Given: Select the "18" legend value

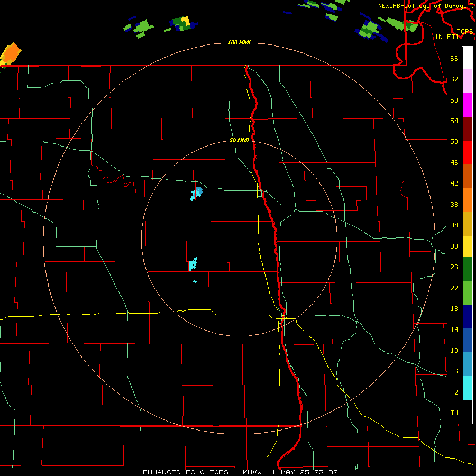Looking at the screenshot, I should tap(454, 309).
